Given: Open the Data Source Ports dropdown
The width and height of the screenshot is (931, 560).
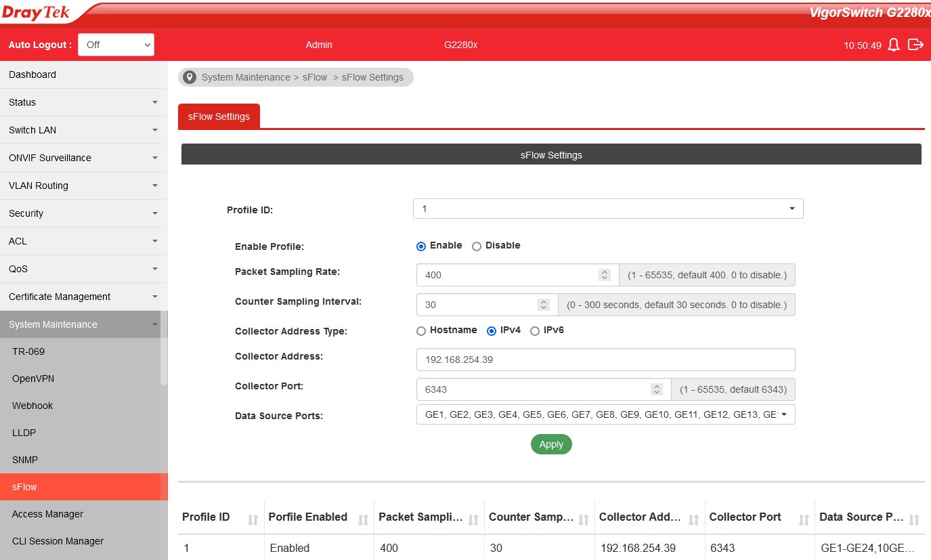Looking at the screenshot, I should [605, 414].
